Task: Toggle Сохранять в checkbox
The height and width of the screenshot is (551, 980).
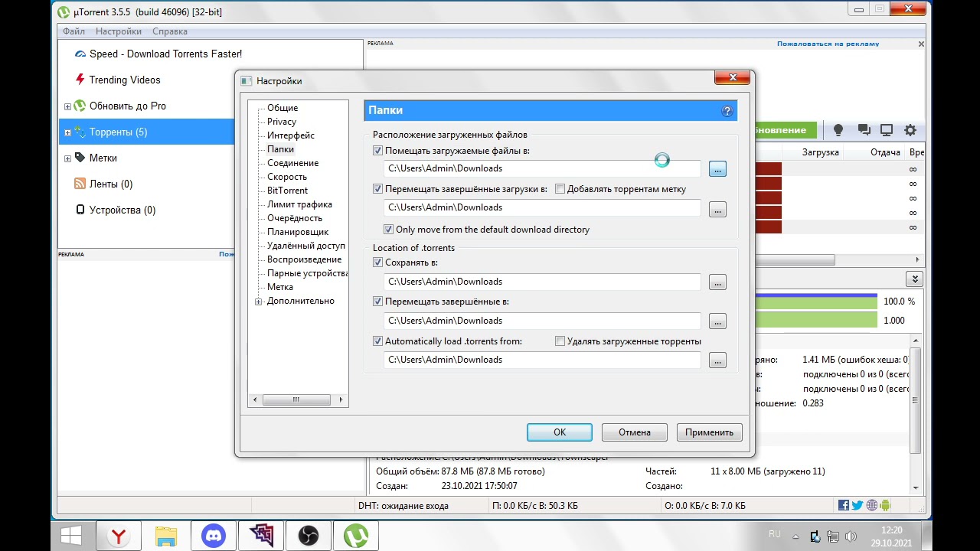Action: click(x=377, y=262)
